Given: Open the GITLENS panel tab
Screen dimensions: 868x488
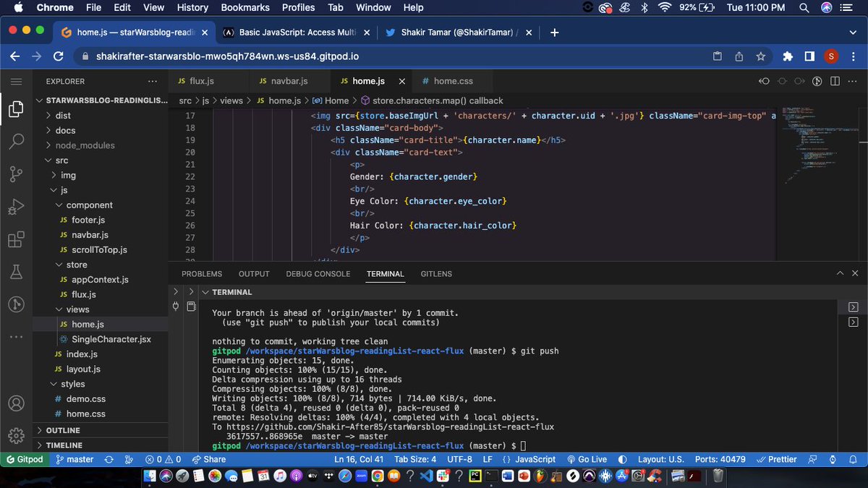Looking at the screenshot, I should click(x=436, y=274).
